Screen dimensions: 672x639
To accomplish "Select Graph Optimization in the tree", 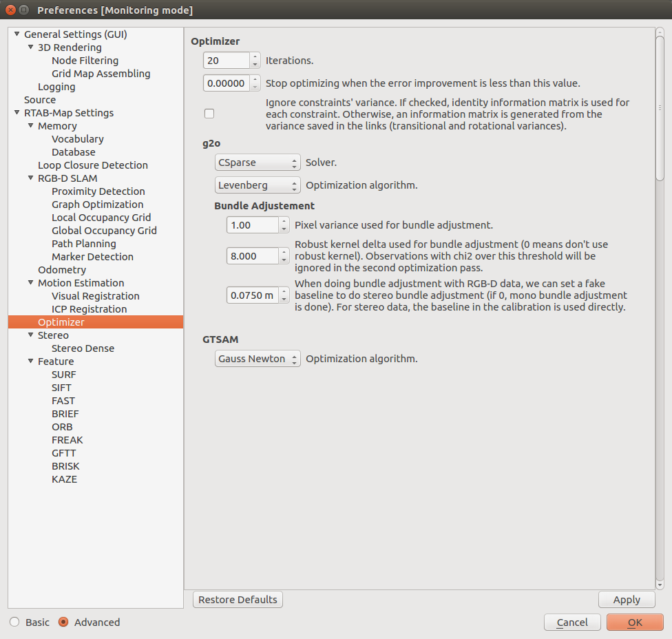I will [97, 205].
